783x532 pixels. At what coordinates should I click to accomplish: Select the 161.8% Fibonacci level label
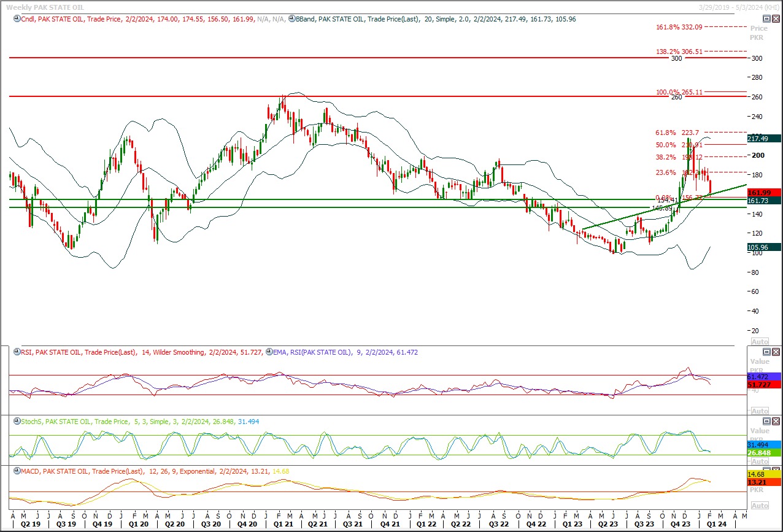678,28
